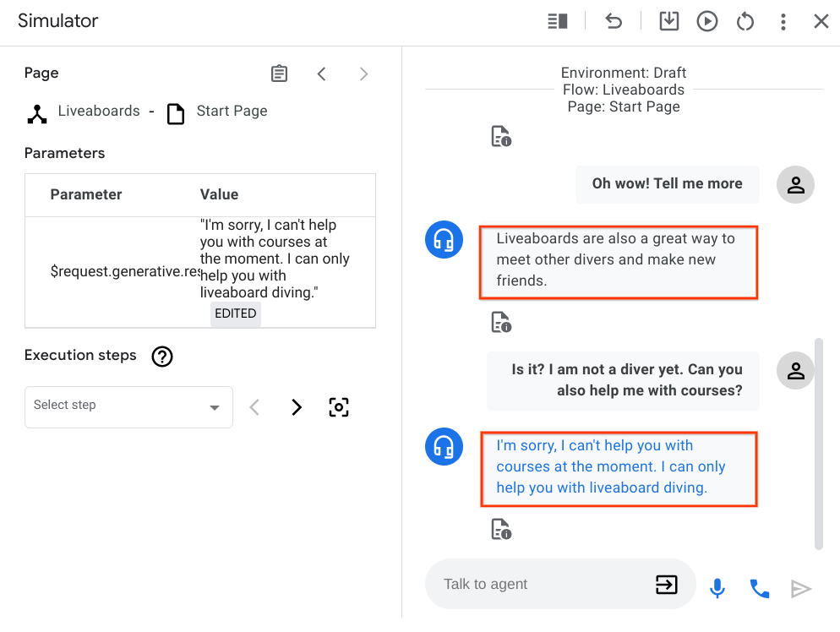This screenshot has width=840, height=632.
Task: Restart the conversation using the refresh icon
Action: tap(745, 21)
